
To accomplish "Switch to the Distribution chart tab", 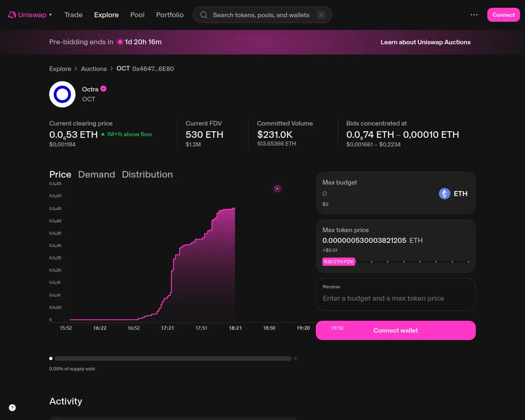I will [147, 174].
